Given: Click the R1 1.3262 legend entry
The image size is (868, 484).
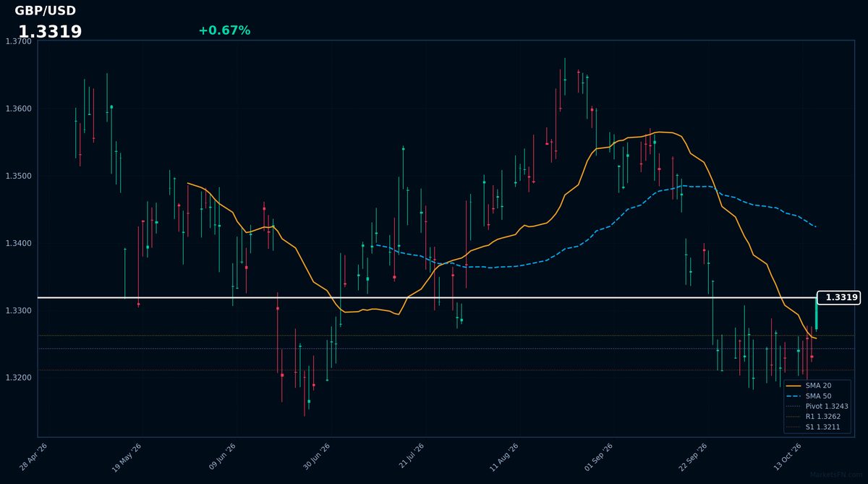Looking at the screenshot, I should point(814,417).
